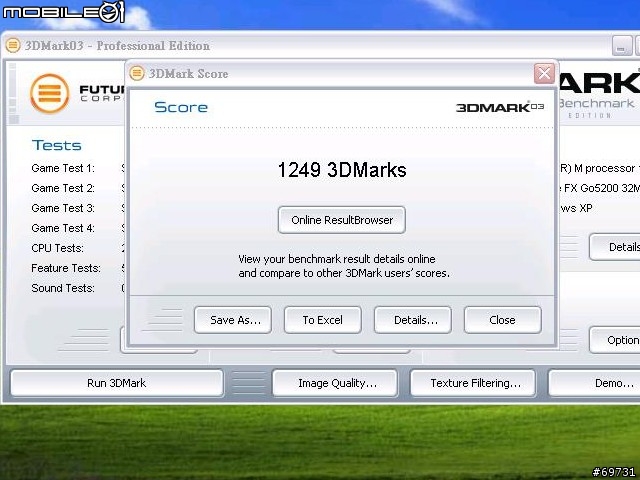Click the "View your benchmark result details online" text
This screenshot has height=480, width=640.
(x=337, y=259)
